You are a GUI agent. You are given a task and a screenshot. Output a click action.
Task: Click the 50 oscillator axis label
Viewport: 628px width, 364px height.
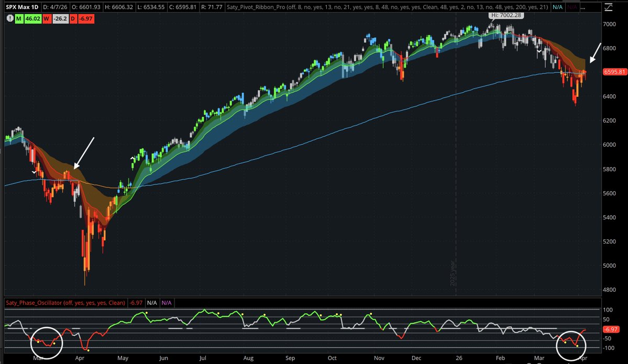pos(607,319)
